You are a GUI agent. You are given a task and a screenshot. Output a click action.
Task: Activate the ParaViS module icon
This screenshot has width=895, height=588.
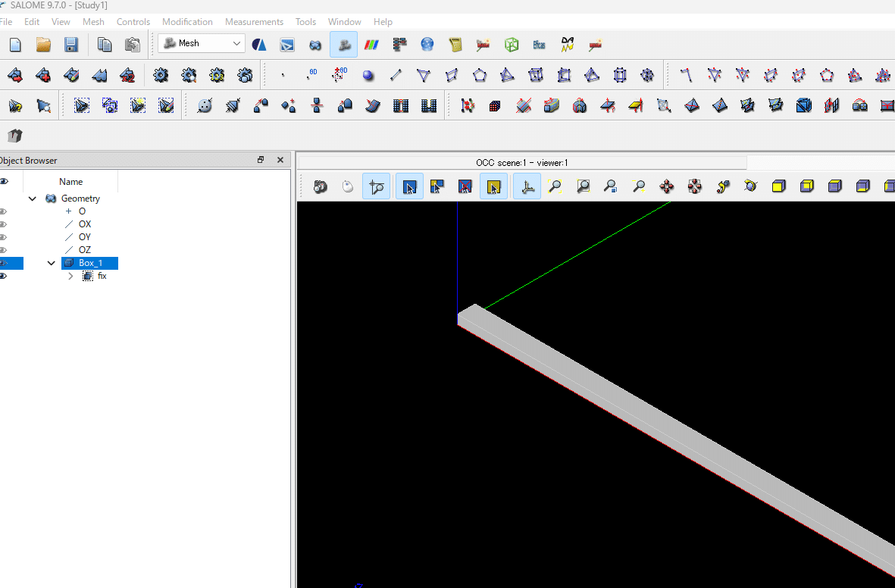point(371,45)
